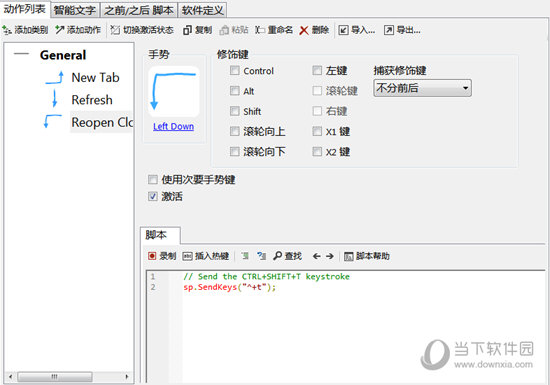This screenshot has height=385, width=550.
Task: Enable the Alt modifier checkbox
Action: 235,91
